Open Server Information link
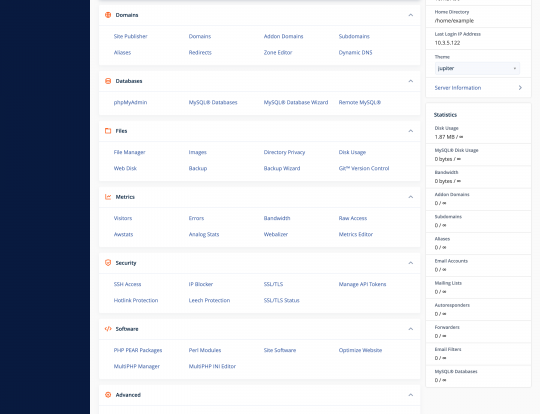The width and height of the screenshot is (540, 414). tap(458, 88)
